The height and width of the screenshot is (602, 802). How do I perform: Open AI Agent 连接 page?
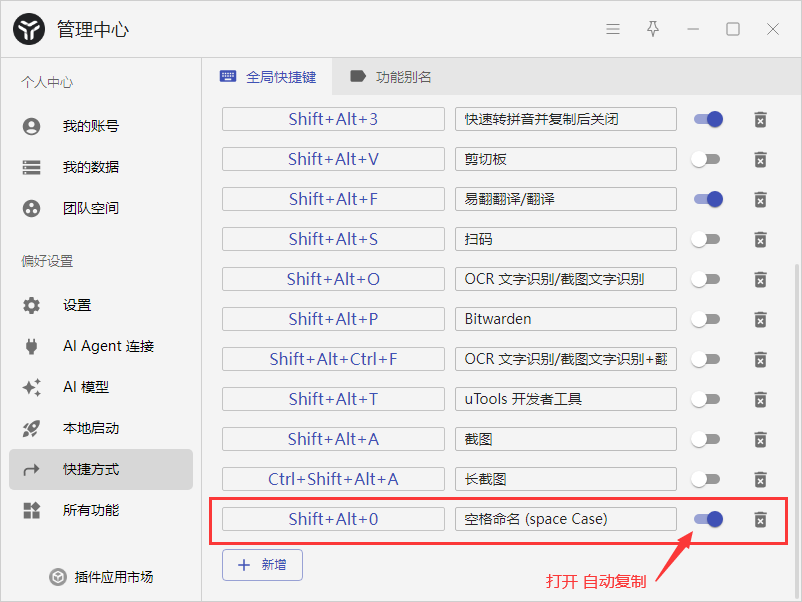[x=101, y=346]
